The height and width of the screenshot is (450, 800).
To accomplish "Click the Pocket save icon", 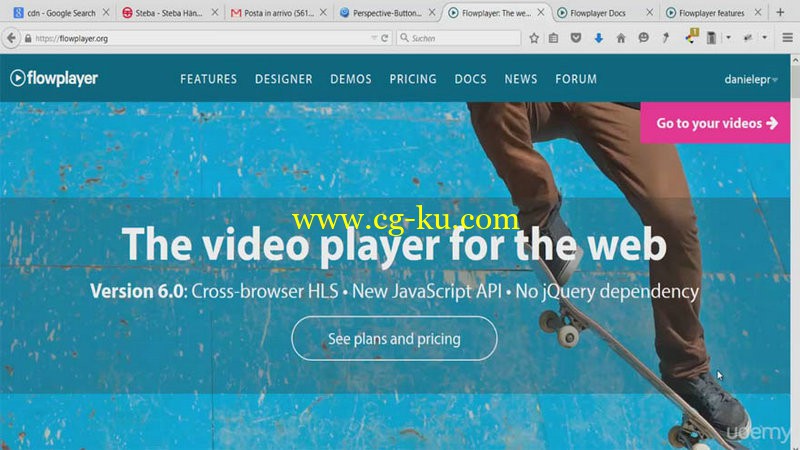I will (x=576, y=38).
